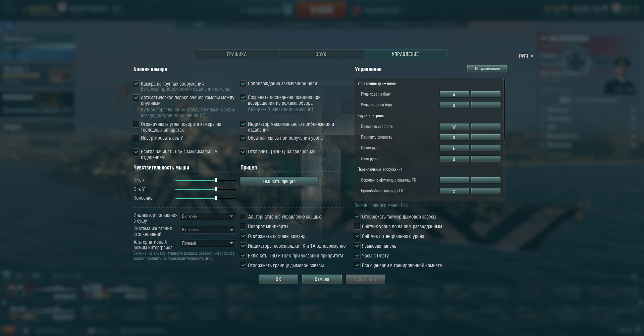Toggle Обратная связь при получении урона
Viewport: 644px width, 336px height.
click(x=243, y=138)
